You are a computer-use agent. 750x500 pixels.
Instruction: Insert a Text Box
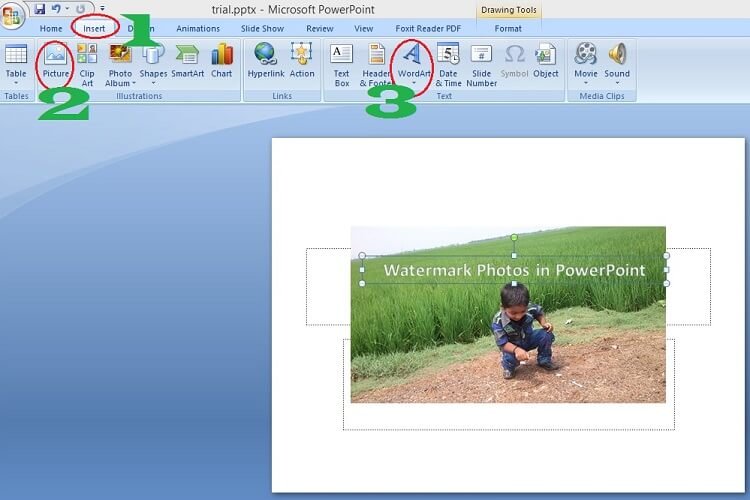coord(342,65)
